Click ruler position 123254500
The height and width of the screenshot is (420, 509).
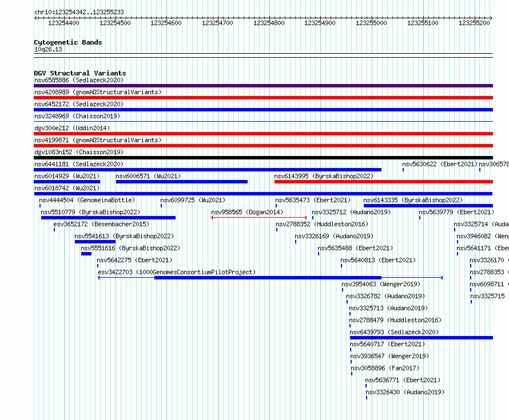coord(115,23)
